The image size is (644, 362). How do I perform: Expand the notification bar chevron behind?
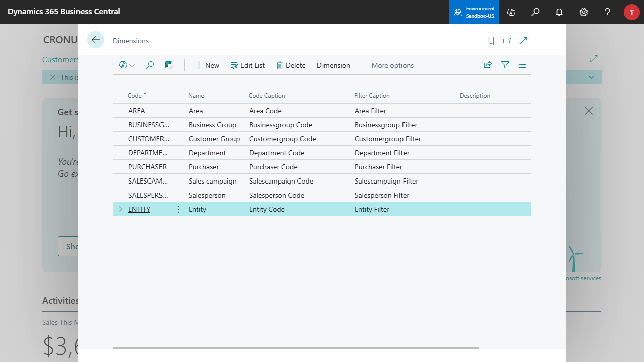click(x=592, y=77)
